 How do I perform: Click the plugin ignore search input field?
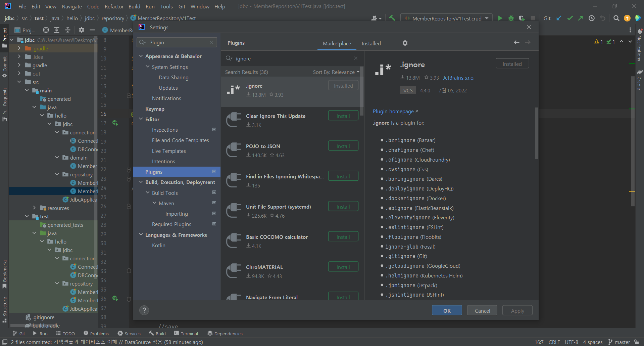292,58
